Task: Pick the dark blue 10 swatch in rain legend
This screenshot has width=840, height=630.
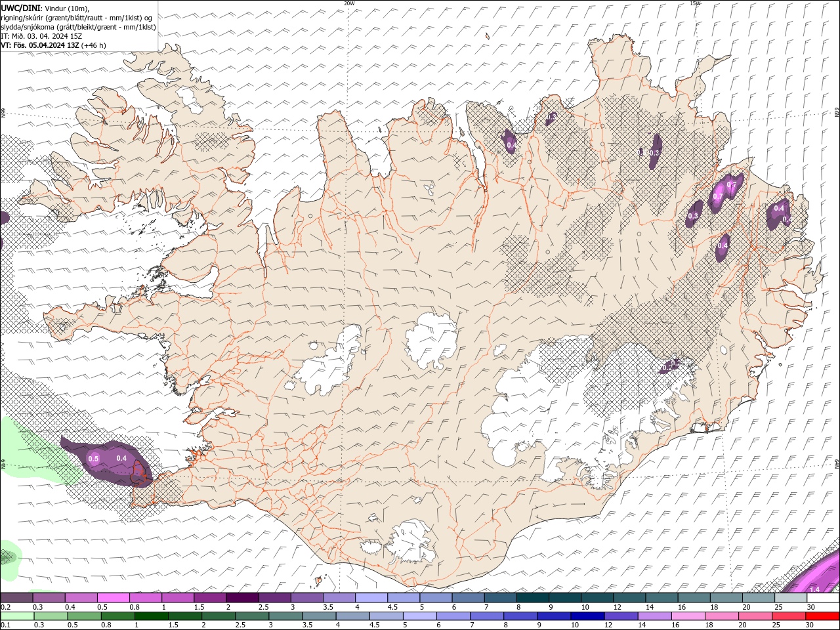Action: 586,616
